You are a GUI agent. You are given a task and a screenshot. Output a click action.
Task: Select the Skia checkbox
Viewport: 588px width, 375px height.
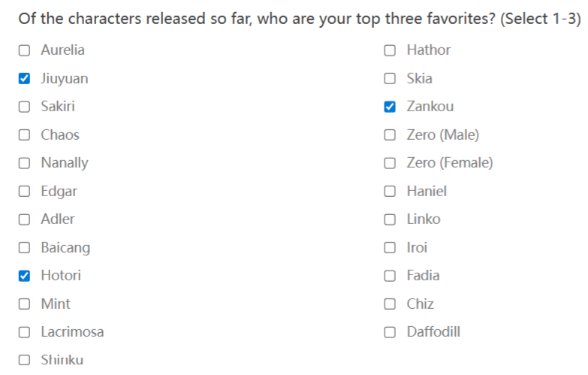[x=390, y=78]
